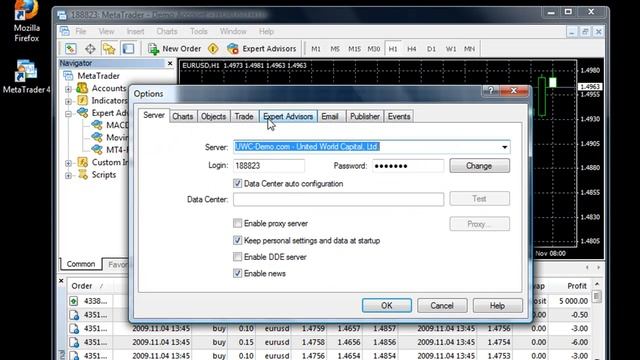Uncheck Enable news
Screen dimensions: 640x360
(x=237, y=273)
